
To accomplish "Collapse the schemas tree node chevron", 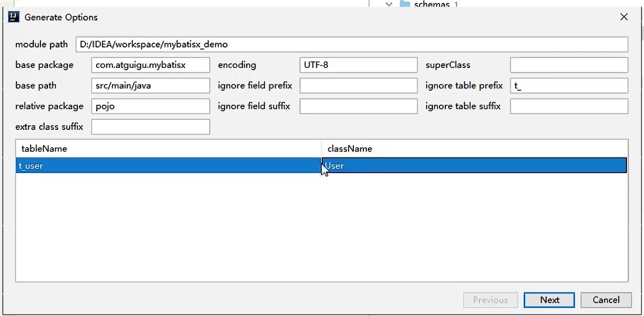I will point(389,4).
